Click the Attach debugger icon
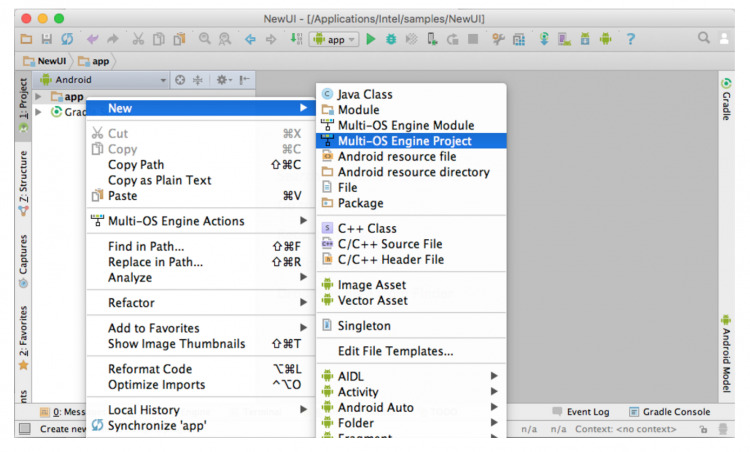 [432, 39]
